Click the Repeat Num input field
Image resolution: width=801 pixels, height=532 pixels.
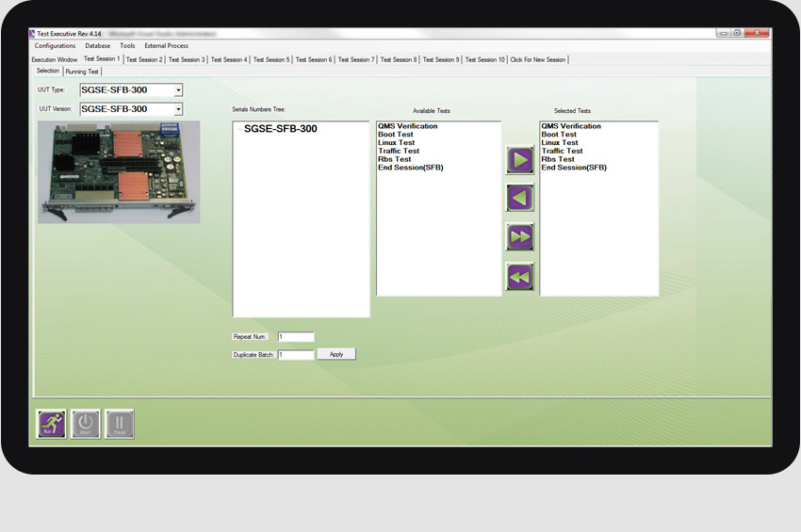(295, 336)
